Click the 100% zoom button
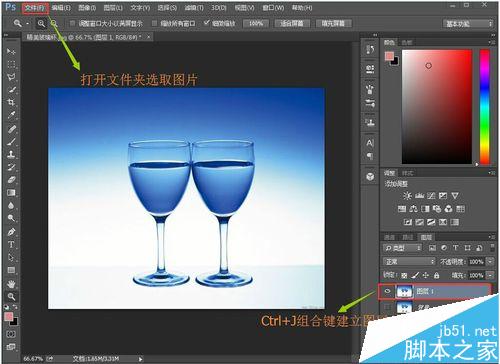Screen dimensions: 500x364 (x=256, y=23)
